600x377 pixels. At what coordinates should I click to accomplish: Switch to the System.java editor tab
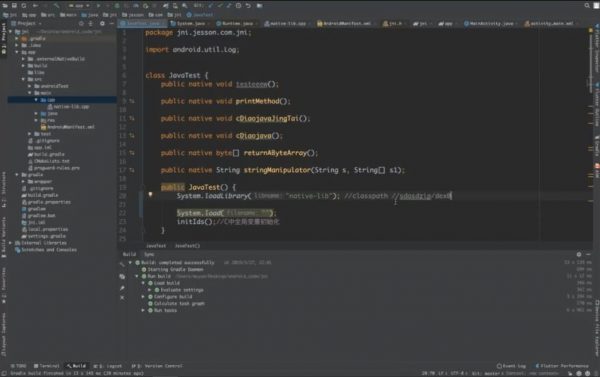[189, 24]
